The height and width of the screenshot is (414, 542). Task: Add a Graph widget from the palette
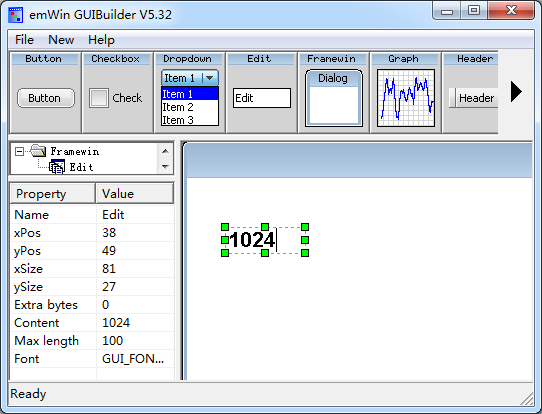click(405, 93)
